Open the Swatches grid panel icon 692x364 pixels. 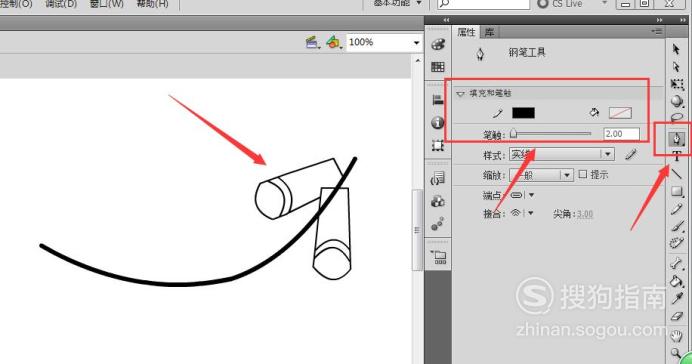(x=438, y=67)
